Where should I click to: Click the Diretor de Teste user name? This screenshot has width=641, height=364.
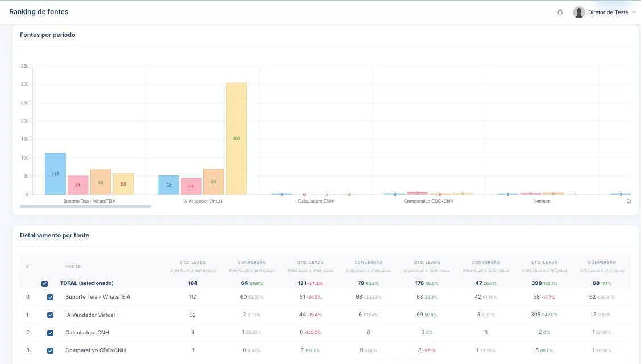tap(608, 12)
